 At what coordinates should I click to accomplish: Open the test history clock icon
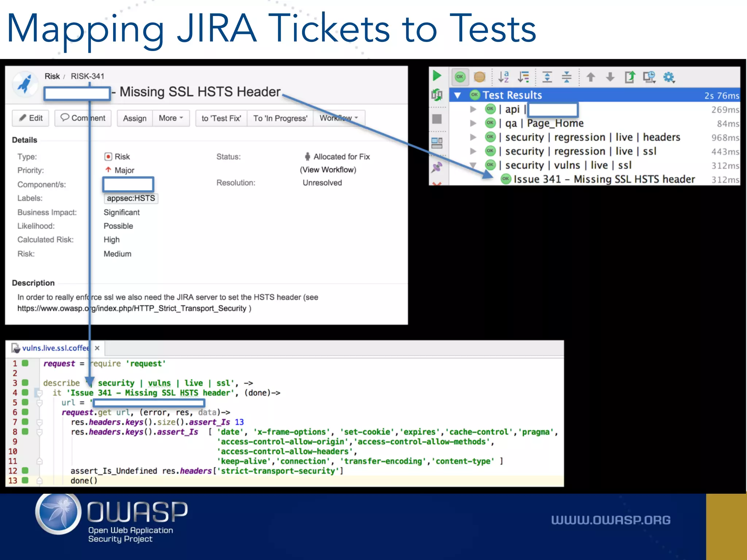649,77
